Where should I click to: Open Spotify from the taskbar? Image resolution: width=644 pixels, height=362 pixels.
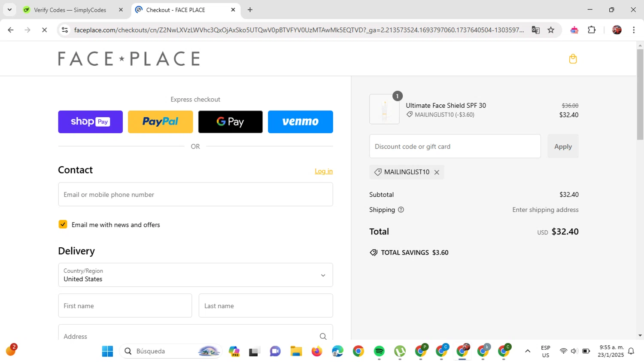[379, 351]
